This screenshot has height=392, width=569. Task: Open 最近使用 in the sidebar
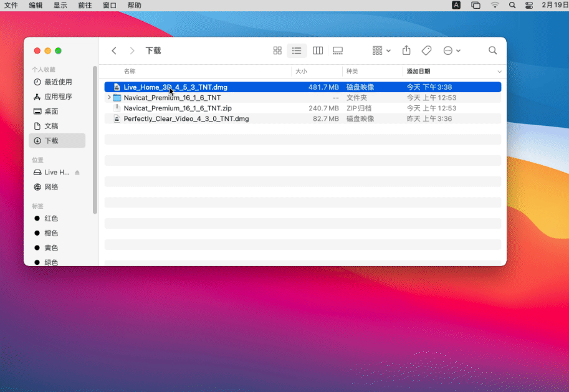(57, 82)
